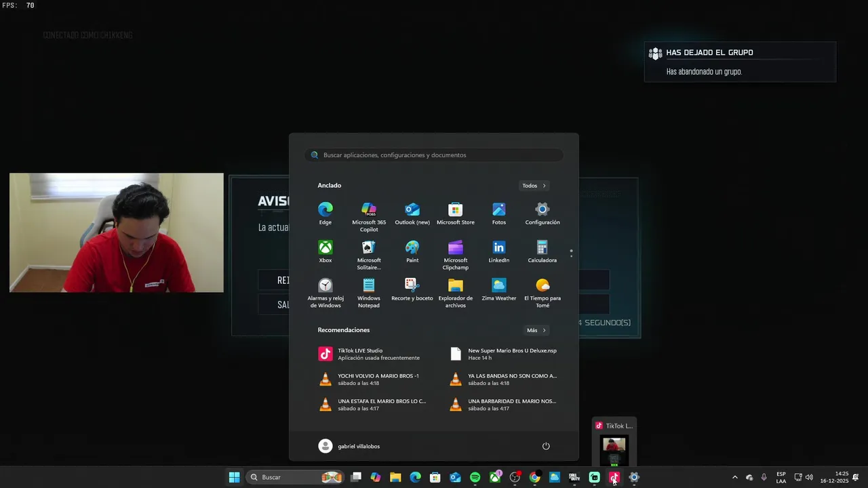The width and height of the screenshot is (868, 488).
Task: Open clock showing 14:25 and date
Action: 835,477
